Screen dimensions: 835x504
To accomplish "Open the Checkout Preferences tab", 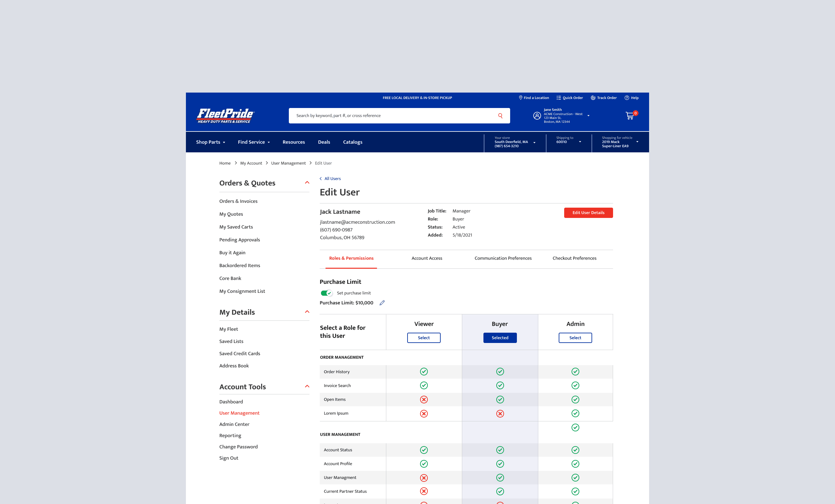I will point(574,258).
